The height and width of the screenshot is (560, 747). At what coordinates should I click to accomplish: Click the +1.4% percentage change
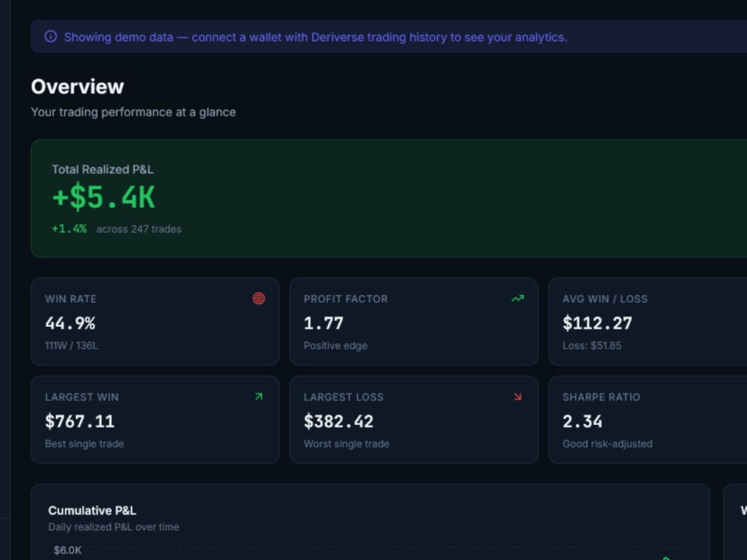pyautogui.click(x=69, y=228)
